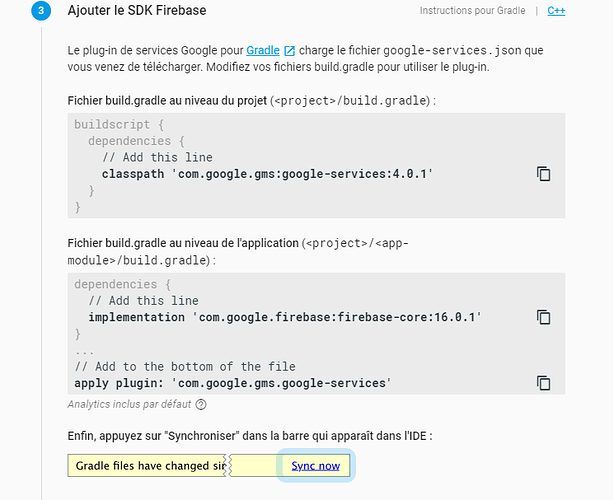Click the step 3 number circle
Image resolution: width=613 pixels, height=500 pixels.
pos(41,11)
